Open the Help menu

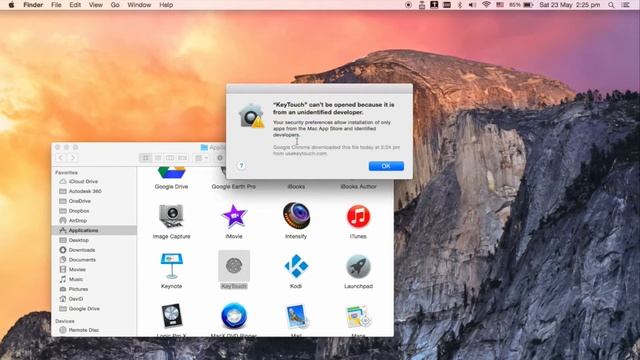pos(166,5)
